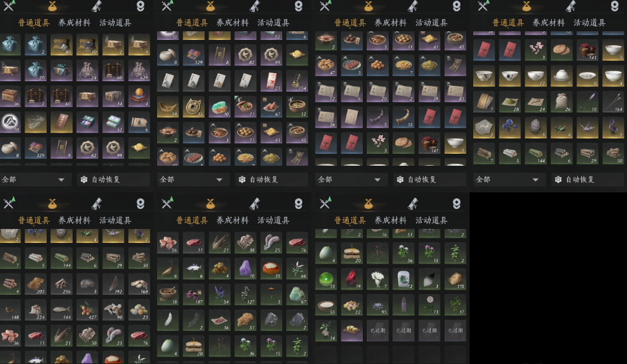
Task: Select the grey pouch with count 629
Action: point(138,71)
